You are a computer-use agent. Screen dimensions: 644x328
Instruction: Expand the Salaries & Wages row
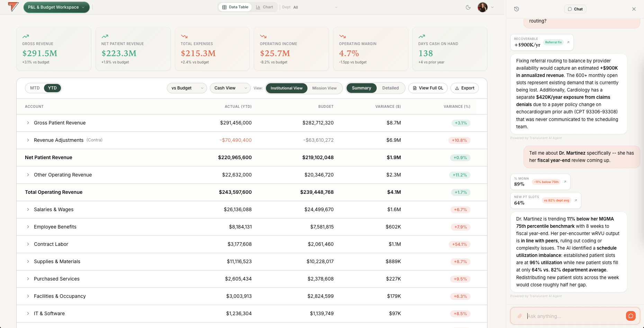coord(28,209)
